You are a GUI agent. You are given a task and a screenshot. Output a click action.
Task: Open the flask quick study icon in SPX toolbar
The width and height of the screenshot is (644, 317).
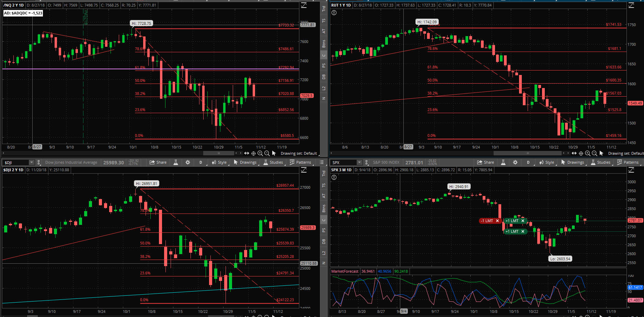[x=503, y=162]
